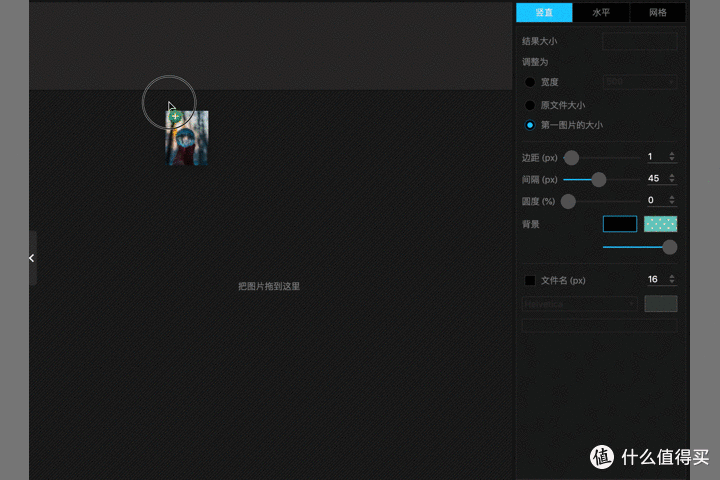The height and width of the screenshot is (480, 720).
Task: Open the Helvetica font dropdown
Action: click(x=579, y=304)
